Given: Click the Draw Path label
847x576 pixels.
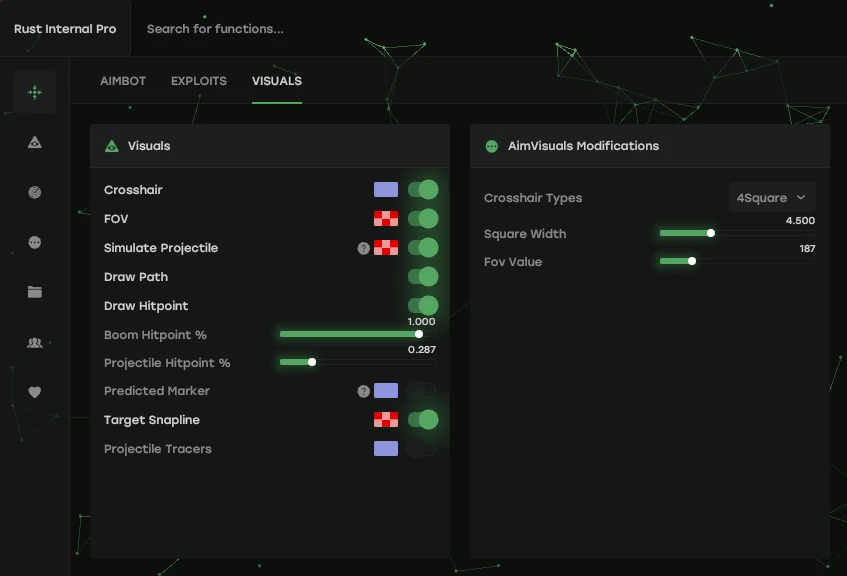Looking at the screenshot, I should [x=136, y=277].
